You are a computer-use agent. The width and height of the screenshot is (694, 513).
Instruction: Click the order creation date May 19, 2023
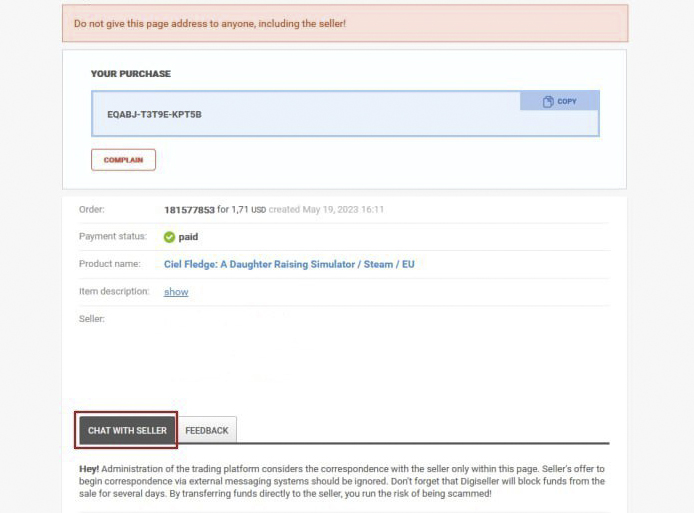click(x=340, y=210)
